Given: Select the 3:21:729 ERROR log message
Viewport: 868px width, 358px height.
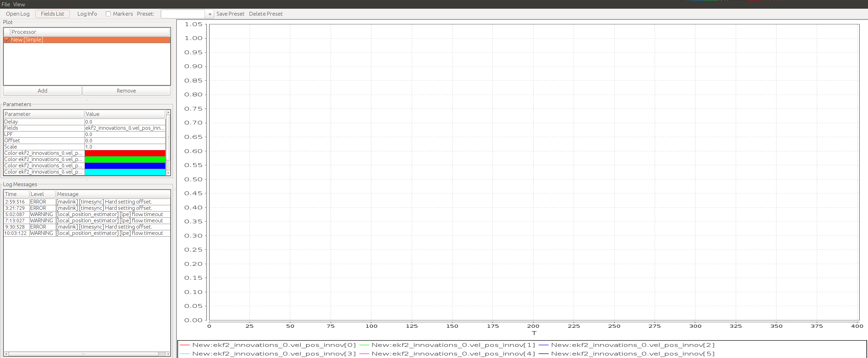Looking at the screenshot, I should 87,208.
